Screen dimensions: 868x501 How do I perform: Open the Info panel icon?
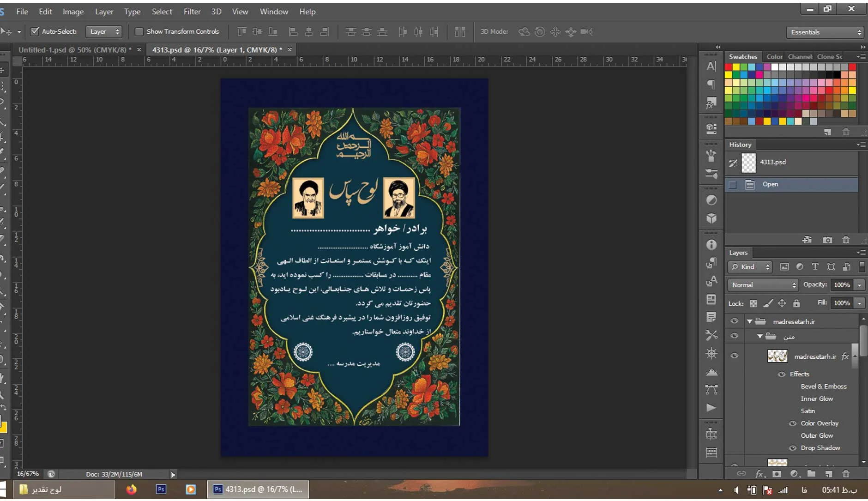point(711,245)
